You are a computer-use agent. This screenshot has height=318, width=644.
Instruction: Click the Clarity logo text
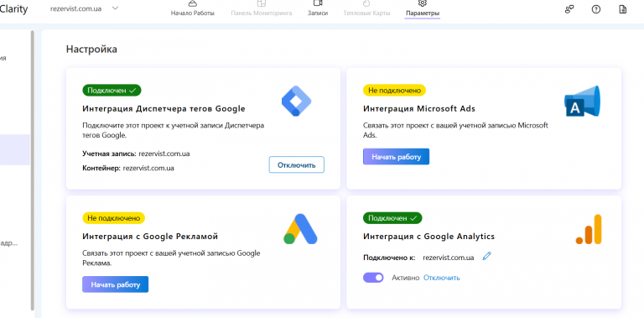click(x=14, y=9)
